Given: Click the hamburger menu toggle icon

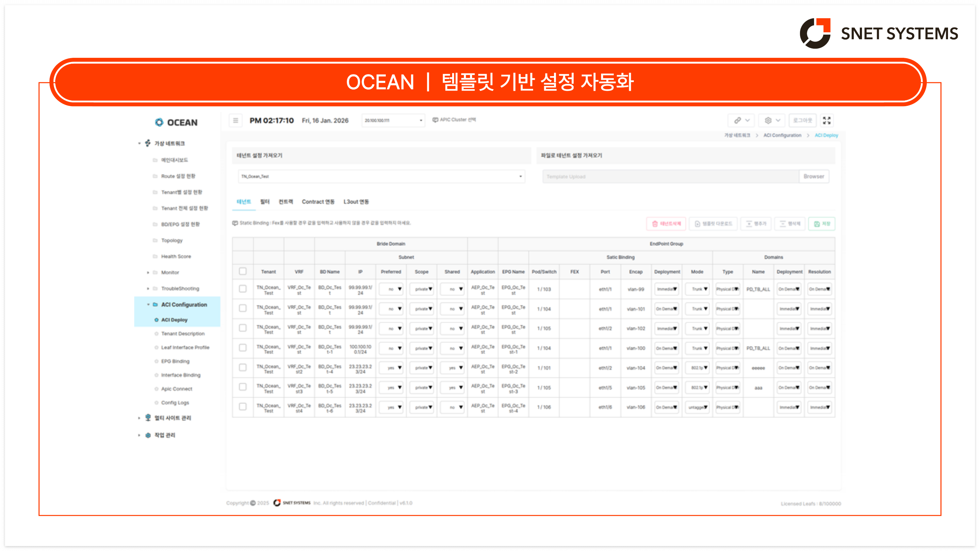Looking at the screenshot, I should (x=236, y=121).
